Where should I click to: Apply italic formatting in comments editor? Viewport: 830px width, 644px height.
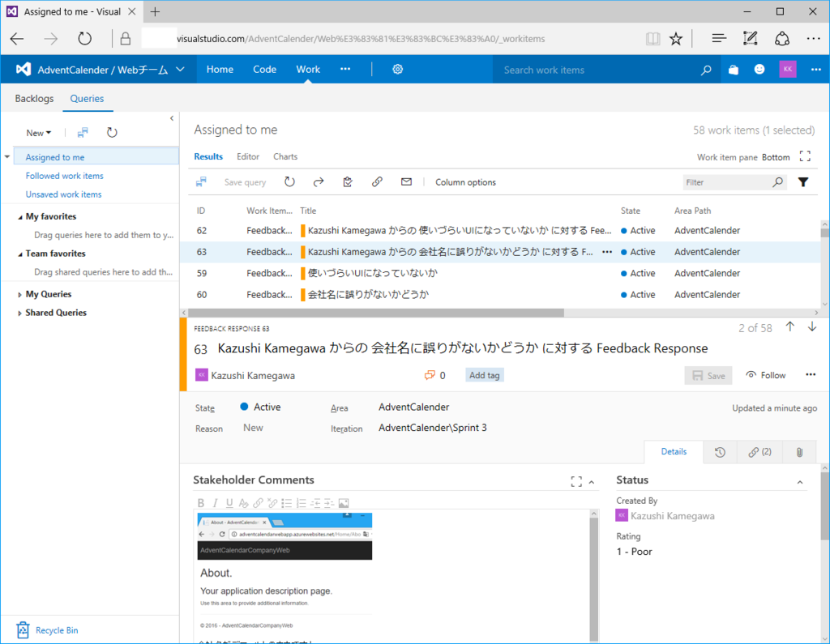[x=215, y=503]
